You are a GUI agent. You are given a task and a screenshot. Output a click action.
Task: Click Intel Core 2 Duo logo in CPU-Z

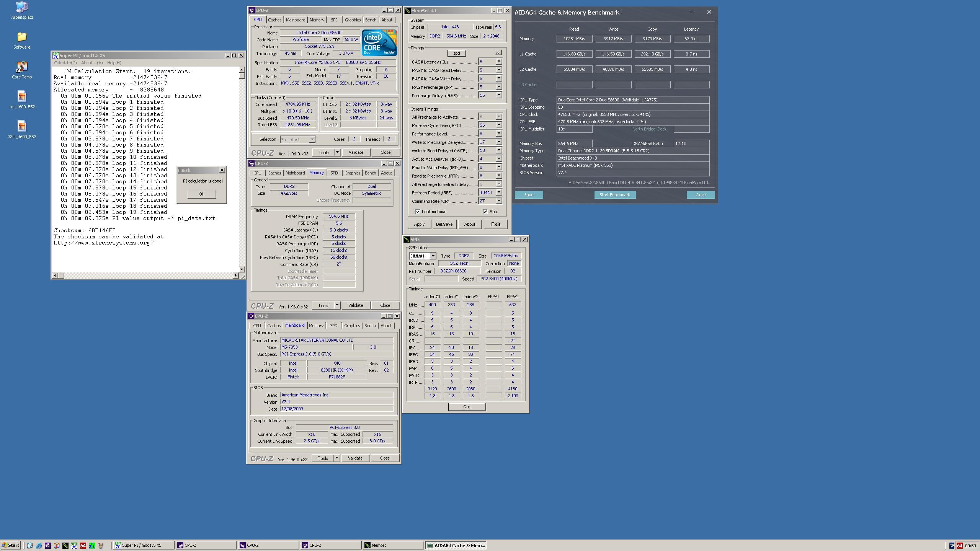pos(379,43)
